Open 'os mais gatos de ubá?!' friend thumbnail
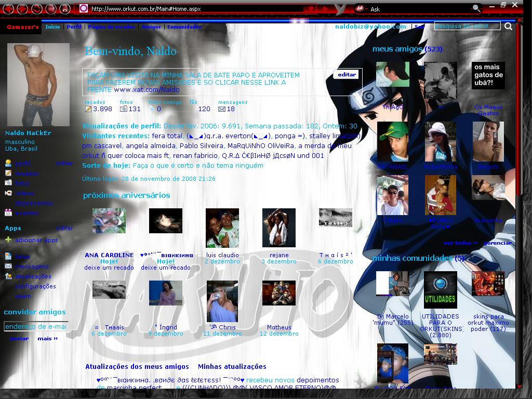This screenshot has height=399, width=532. pyautogui.click(x=488, y=76)
